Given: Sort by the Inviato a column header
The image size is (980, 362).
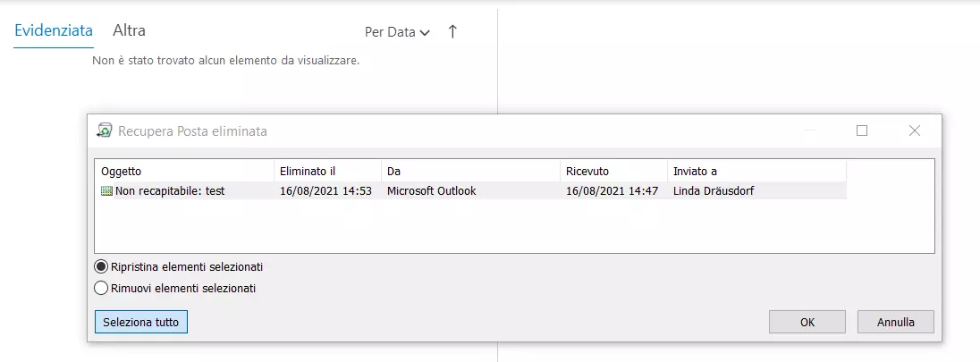Looking at the screenshot, I should click(x=756, y=171).
